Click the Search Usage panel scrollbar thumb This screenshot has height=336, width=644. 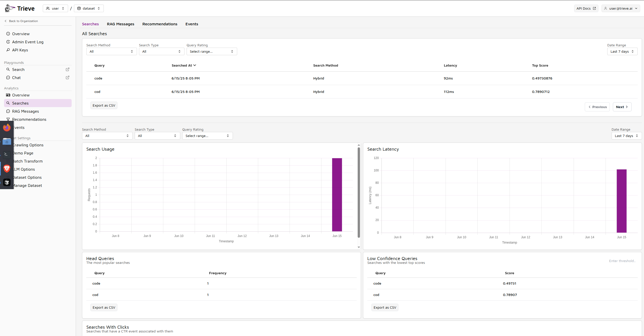tap(359, 192)
